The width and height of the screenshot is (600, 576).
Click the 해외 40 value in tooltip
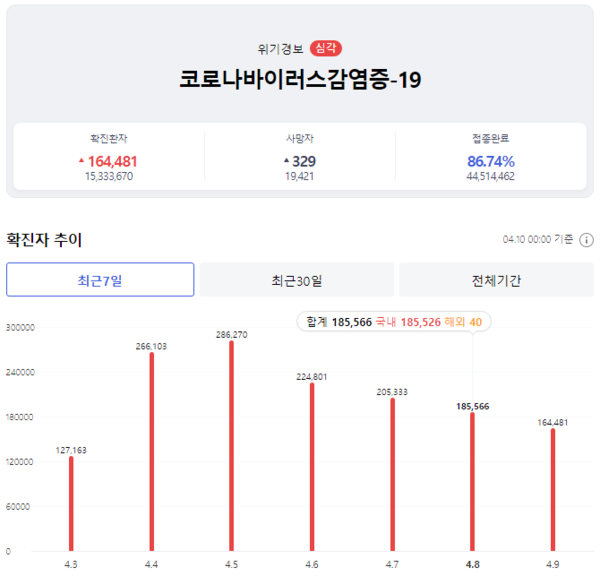click(x=463, y=322)
